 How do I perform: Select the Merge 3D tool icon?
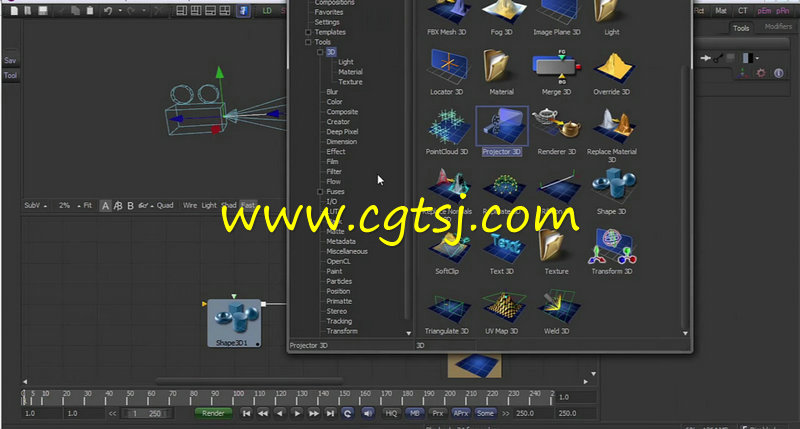(x=557, y=67)
